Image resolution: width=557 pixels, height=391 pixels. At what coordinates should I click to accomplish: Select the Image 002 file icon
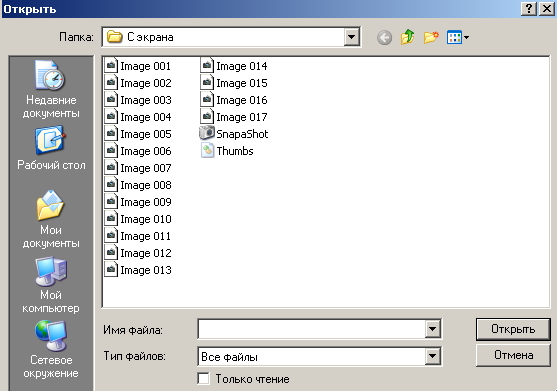tap(111, 83)
